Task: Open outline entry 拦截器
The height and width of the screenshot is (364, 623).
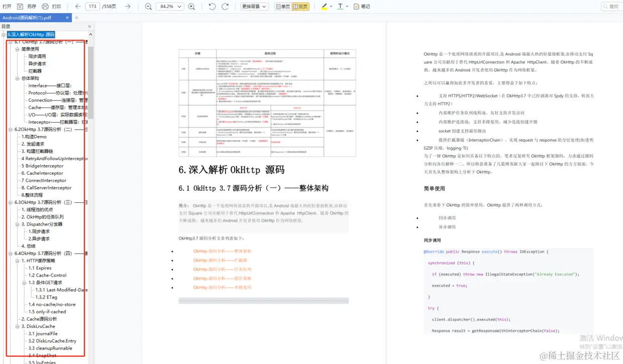Action: click(35, 71)
